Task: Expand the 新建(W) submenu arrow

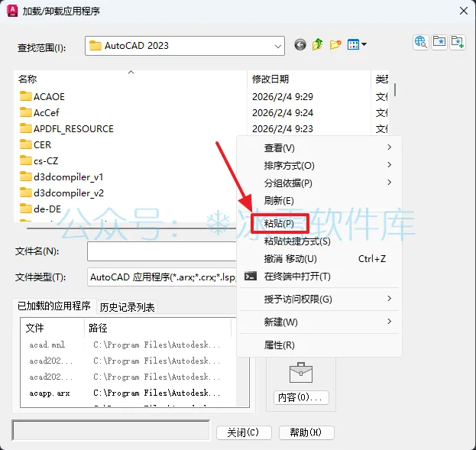Action: coord(390,322)
